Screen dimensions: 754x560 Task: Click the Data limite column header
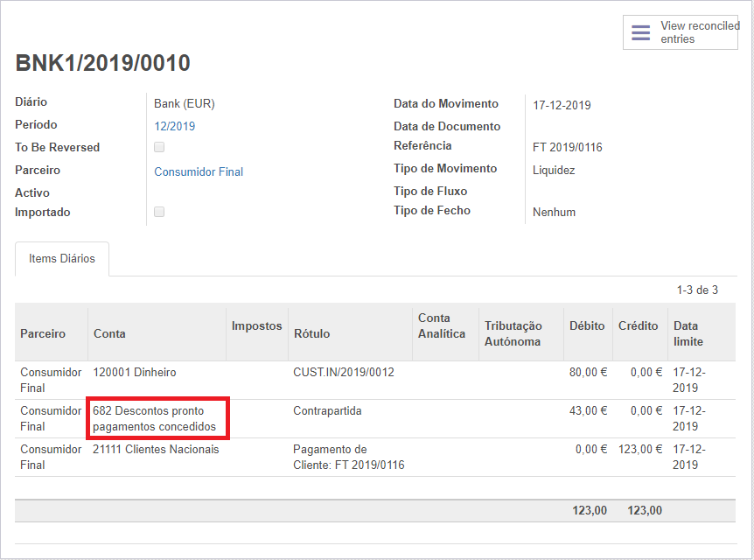click(x=688, y=333)
